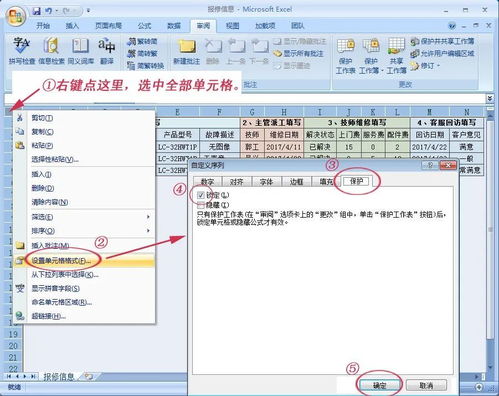
Task: Choose Insert (插入) in the context menu
Action: click(84, 174)
